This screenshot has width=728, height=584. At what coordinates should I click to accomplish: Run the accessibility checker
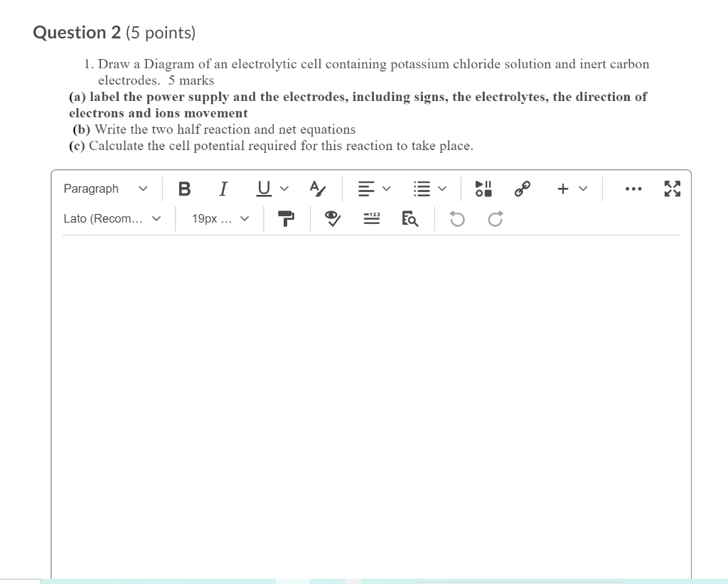(x=333, y=218)
